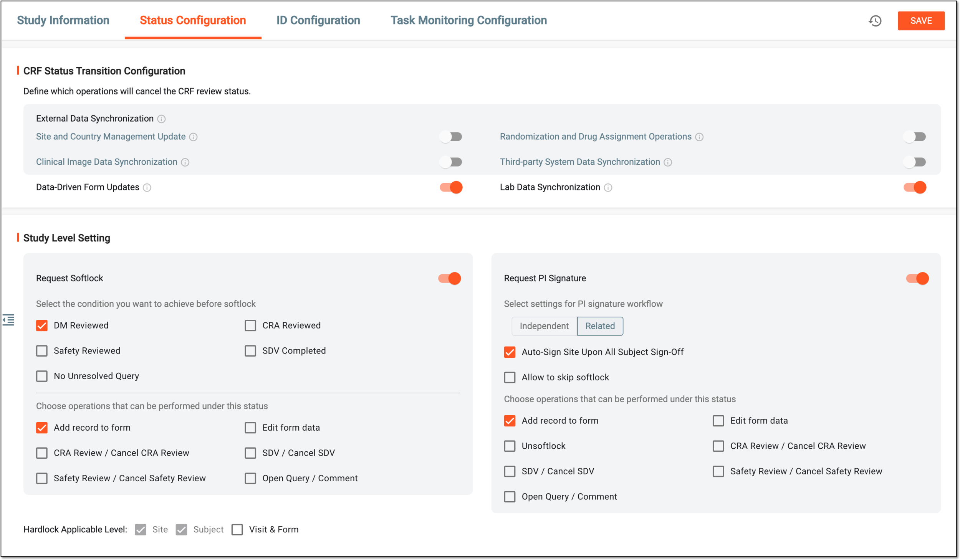
Task: Check Visit & Form hardlock level
Action: pyautogui.click(x=237, y=530)
